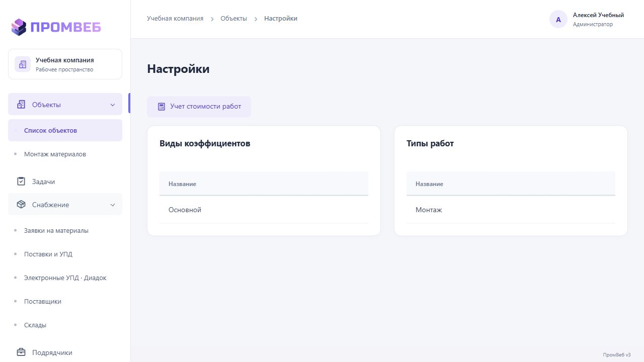Click the building icon in workspace card
The width and height of the screenshot is (644, 362).
point(23,64)
